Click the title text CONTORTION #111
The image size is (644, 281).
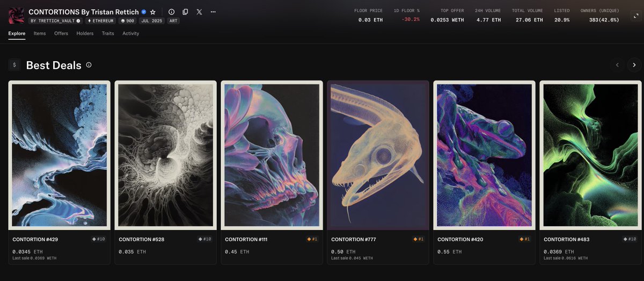246,239
